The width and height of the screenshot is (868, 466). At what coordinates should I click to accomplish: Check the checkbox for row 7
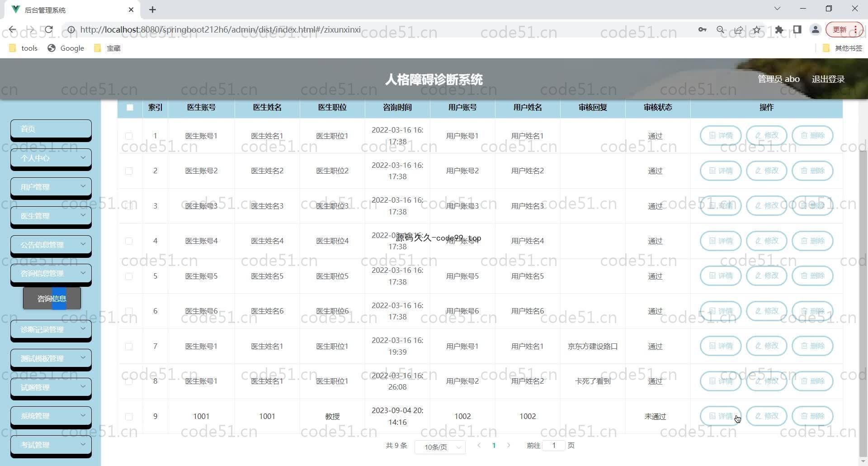[x=129, y=347]
